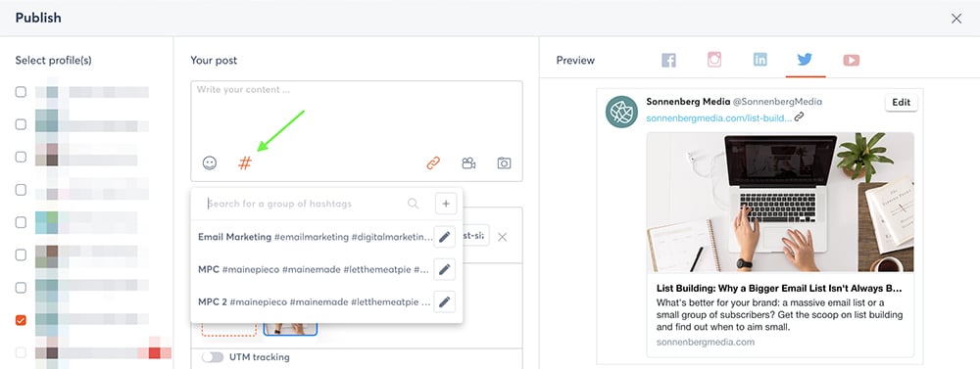Open sonnenbergmedia.com/list-build link
The image size is (980, 369).
pyautogui.click(x=718, y=117)
